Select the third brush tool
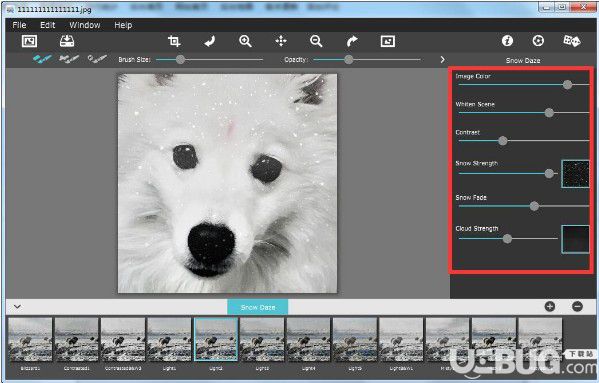Screen dimensions: 599x383 click(x=97, y=59)
